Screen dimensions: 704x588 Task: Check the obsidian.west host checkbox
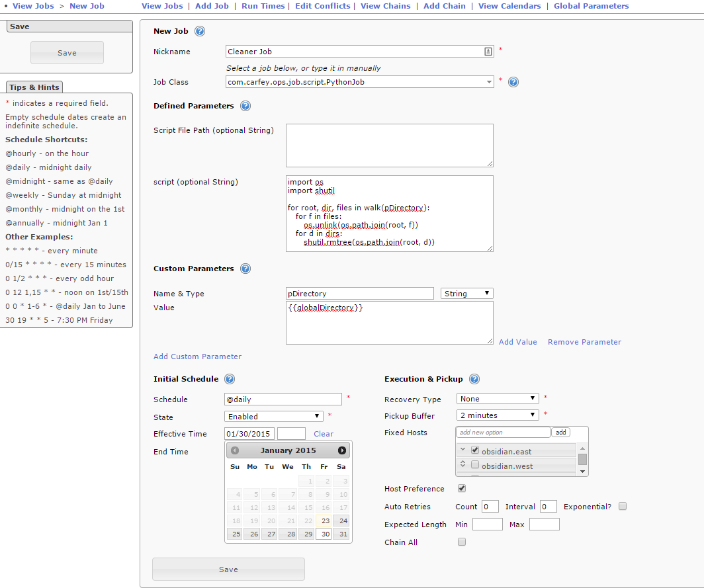point(474,465)
